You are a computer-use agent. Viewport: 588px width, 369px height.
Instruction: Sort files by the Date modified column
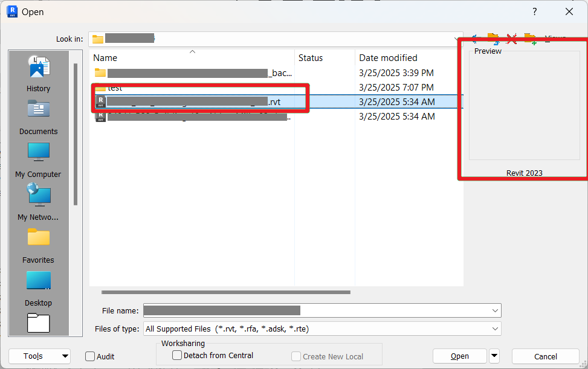click(x=387, y=57)
